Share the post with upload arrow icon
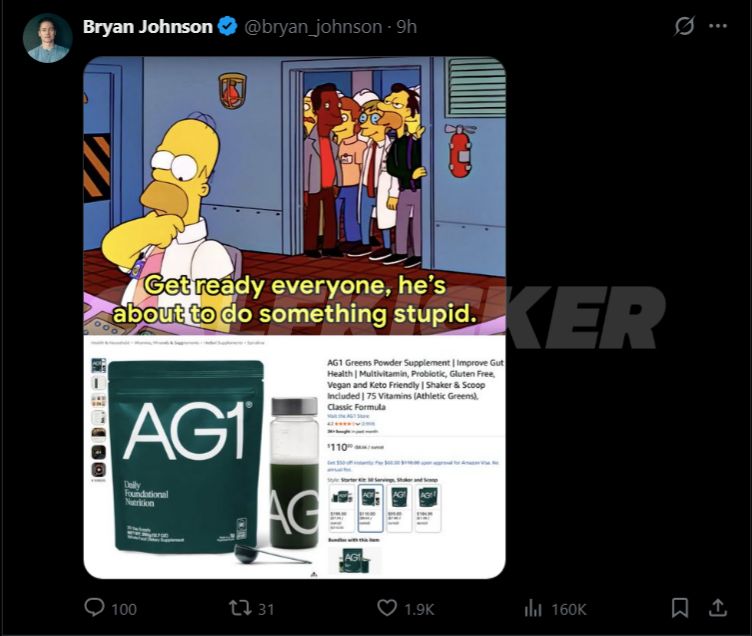The height and width of the screenshot is (636, 752). [x=717, y=608]
